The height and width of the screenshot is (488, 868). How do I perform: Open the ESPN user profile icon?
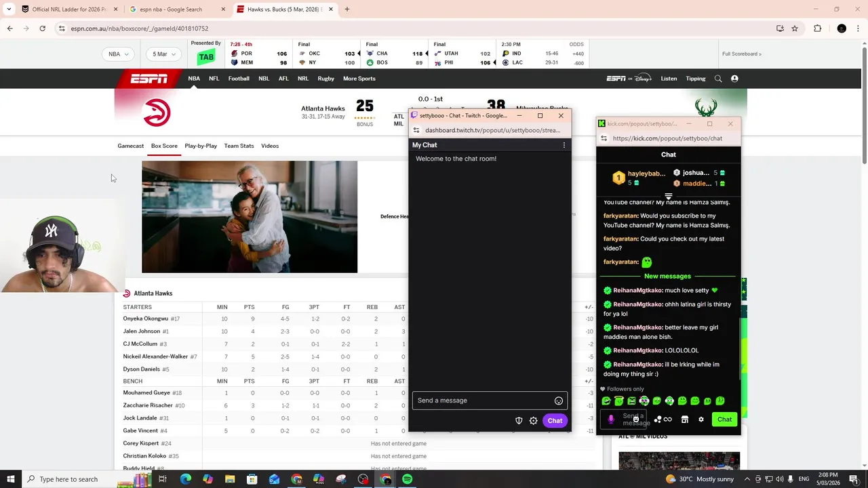pos(734,79)
